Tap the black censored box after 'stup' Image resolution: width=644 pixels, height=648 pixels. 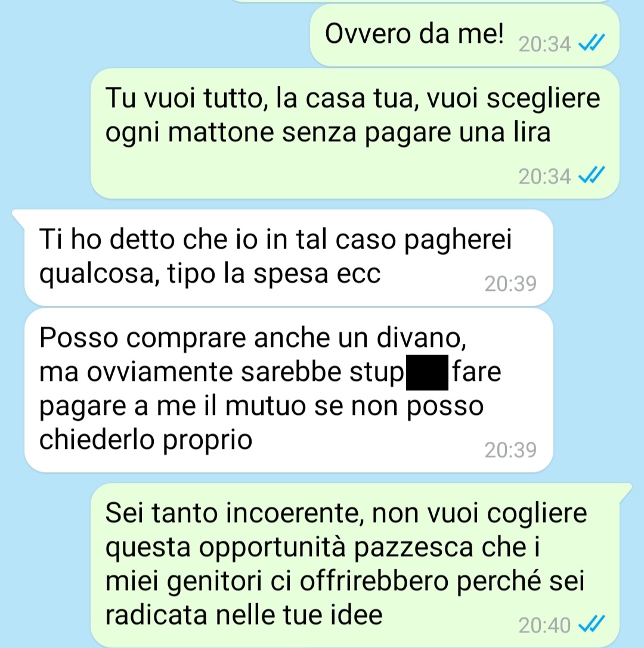click(427, 373)
